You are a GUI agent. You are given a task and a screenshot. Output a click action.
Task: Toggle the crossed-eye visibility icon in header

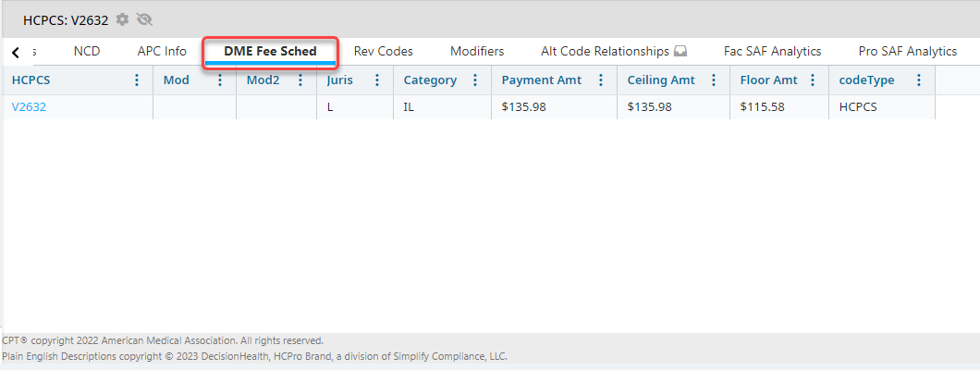click(x=144, y=19)
